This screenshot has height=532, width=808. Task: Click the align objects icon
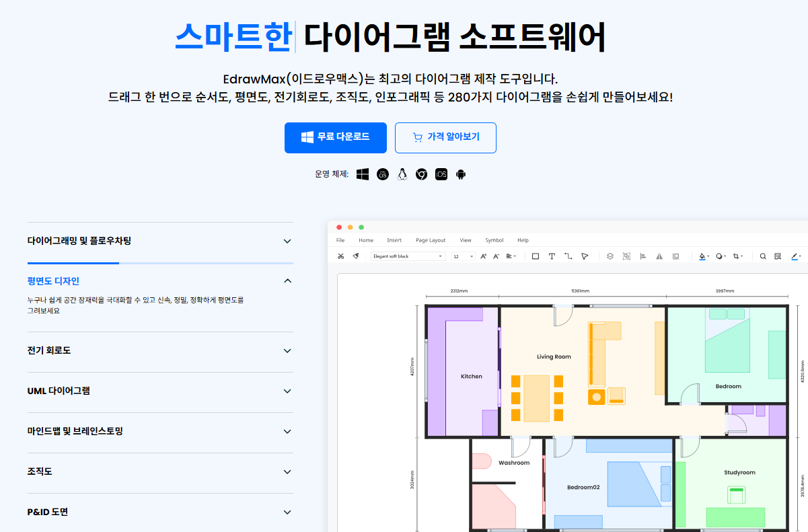coord(642,256)
